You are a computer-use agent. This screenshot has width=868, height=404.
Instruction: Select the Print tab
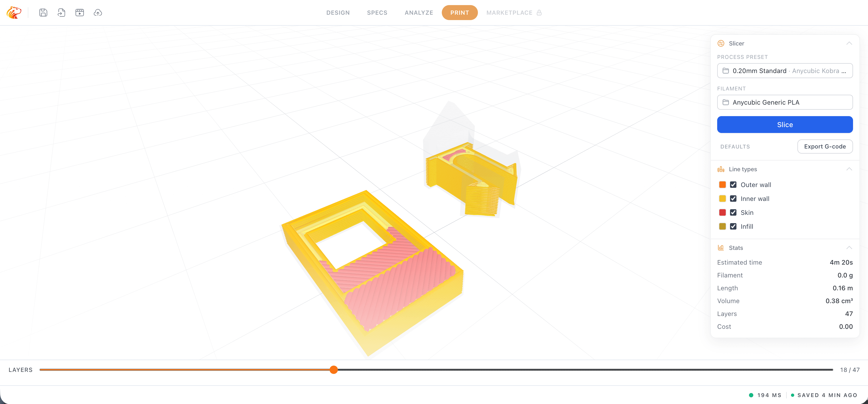(x=460, y=13)
